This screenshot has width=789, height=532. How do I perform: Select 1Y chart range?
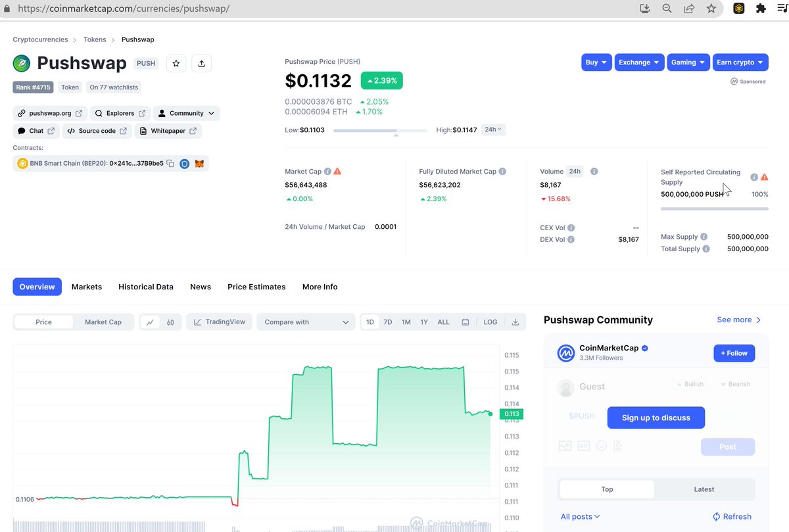(x=424, y=322)
